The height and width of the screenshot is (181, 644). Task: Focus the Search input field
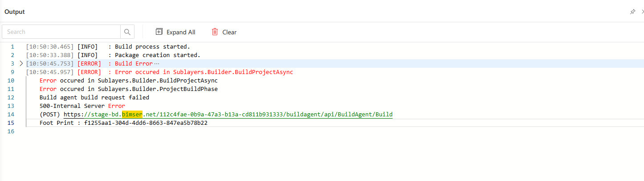pyautogui.click(x=61, y=32)
